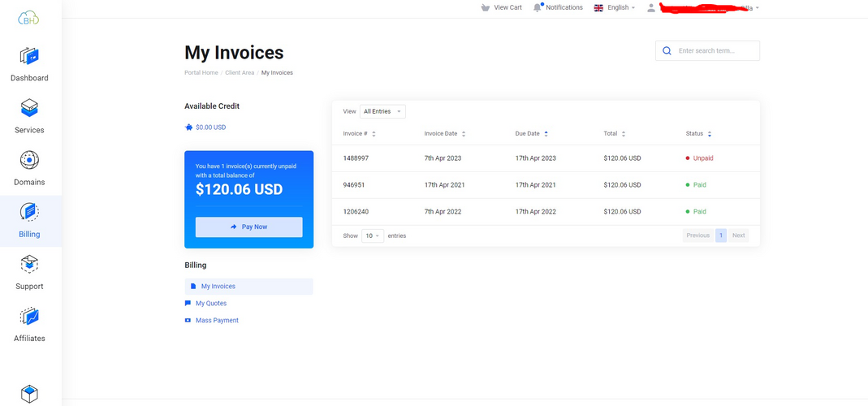868x406 pixels.
Task: Sort by Invoice # column
Action: [359, 133]
